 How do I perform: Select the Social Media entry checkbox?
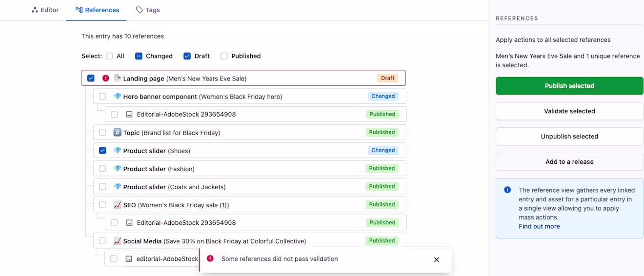point(102,241)
